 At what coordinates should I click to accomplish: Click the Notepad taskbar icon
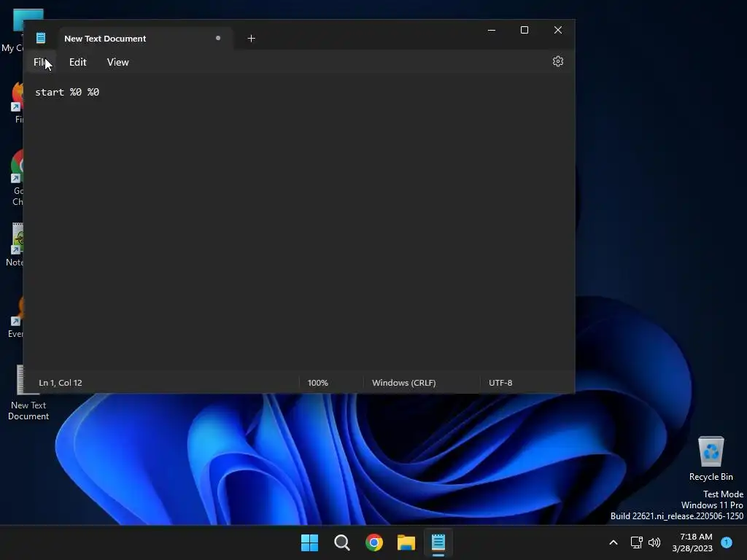pos(438,542)
